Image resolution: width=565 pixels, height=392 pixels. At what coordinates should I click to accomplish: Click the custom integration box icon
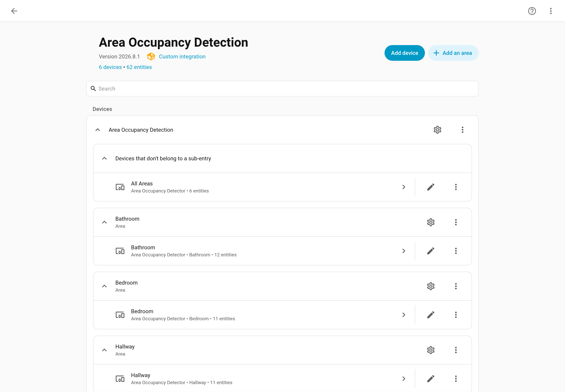[x=151, y=56]
